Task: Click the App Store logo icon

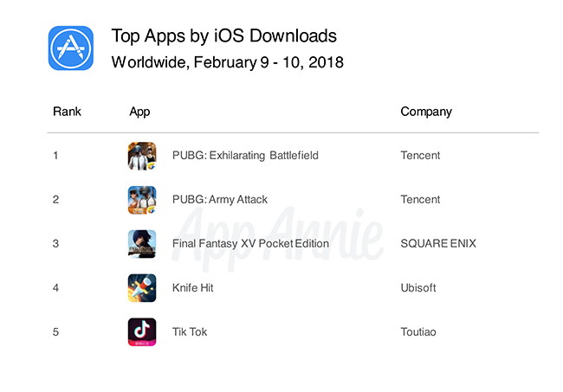Action: click(x=70, y=48)
